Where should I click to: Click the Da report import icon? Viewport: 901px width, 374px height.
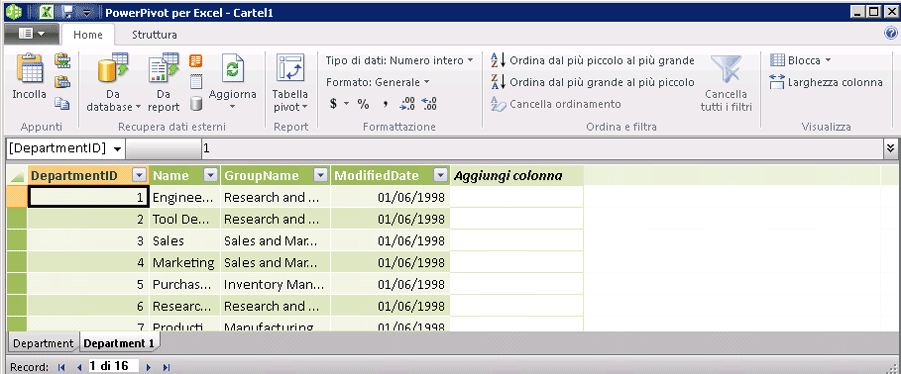click(164, 68)
